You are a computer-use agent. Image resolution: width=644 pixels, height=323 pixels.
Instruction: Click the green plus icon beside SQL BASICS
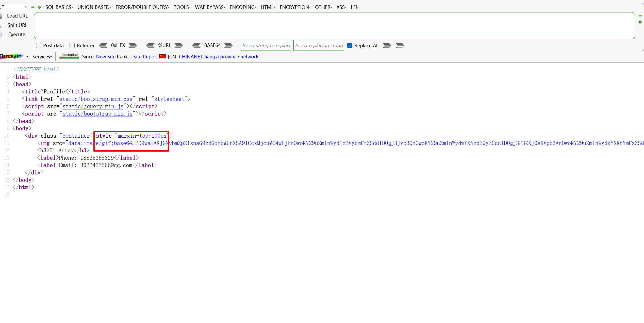pos(39,7)
